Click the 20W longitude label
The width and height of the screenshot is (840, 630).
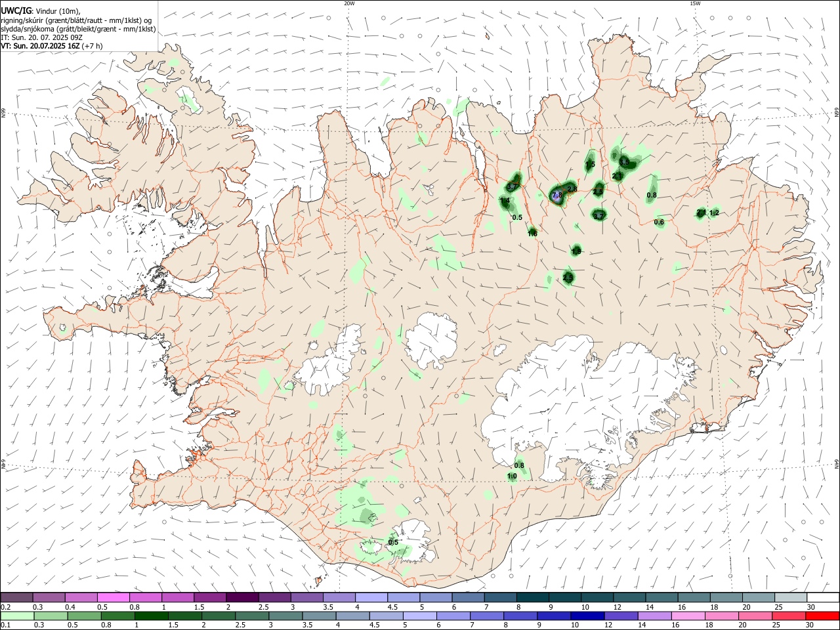349,3
